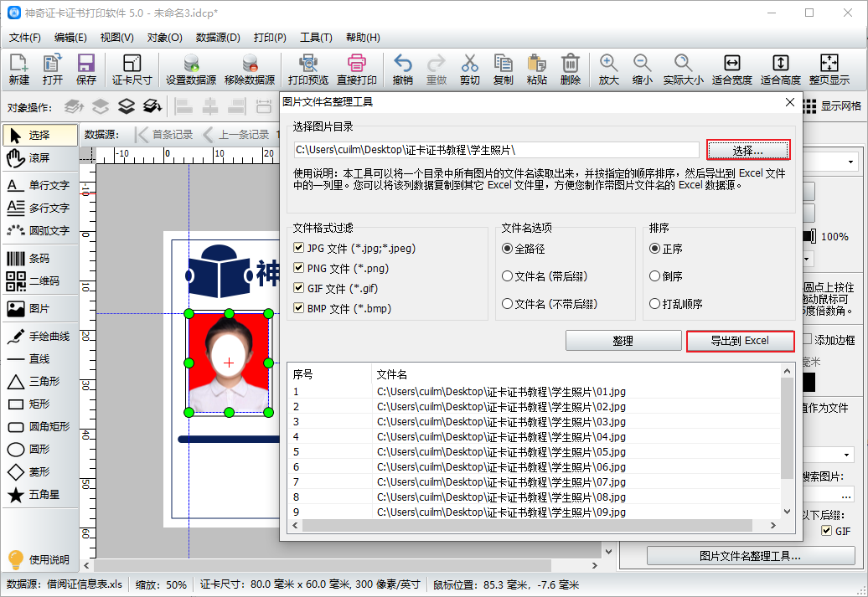Click the 粘贴 paste icon
The height and width of the screenshot is (597, 868).
pyautogui.click(x=537, y=69)
